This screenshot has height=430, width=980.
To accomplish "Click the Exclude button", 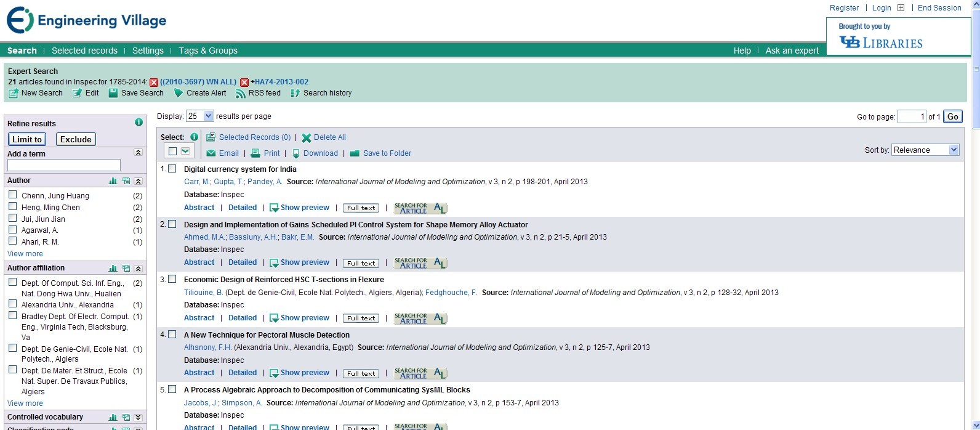I will [76, 139].
